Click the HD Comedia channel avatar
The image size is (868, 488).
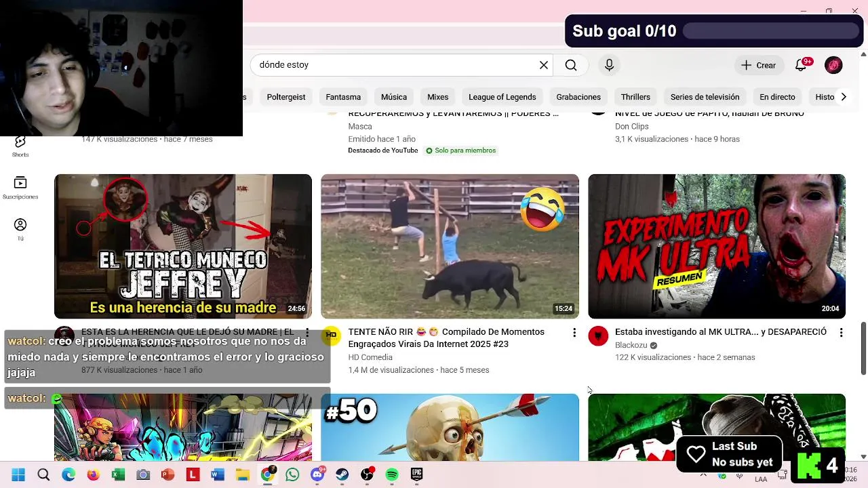[x=331, y=335]
